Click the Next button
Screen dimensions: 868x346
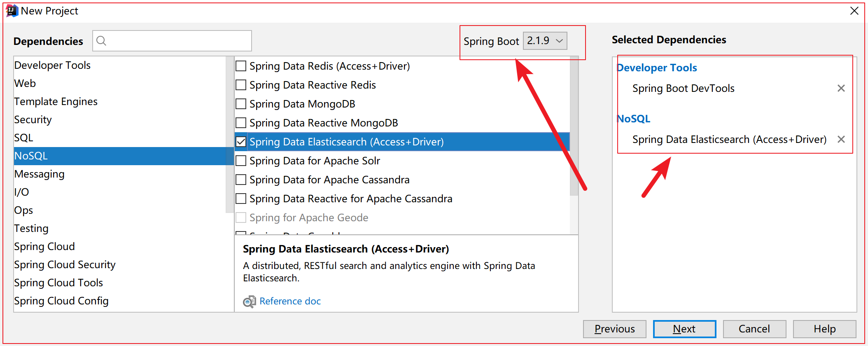coord(684,329)
